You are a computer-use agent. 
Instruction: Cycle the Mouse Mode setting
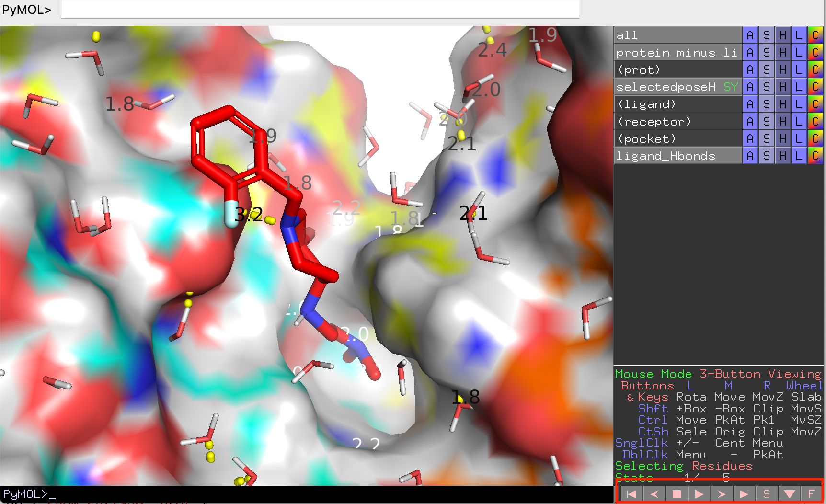(x=718, y=374)
